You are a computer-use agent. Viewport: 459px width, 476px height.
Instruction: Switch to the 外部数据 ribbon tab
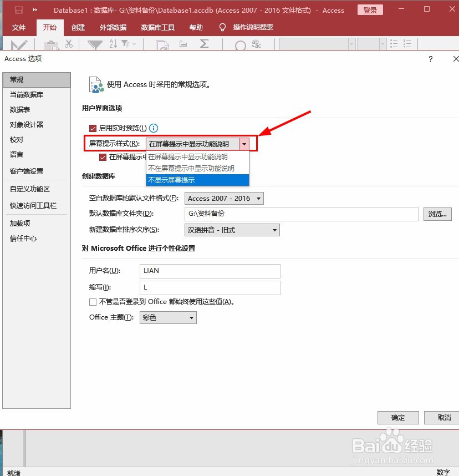113,28
